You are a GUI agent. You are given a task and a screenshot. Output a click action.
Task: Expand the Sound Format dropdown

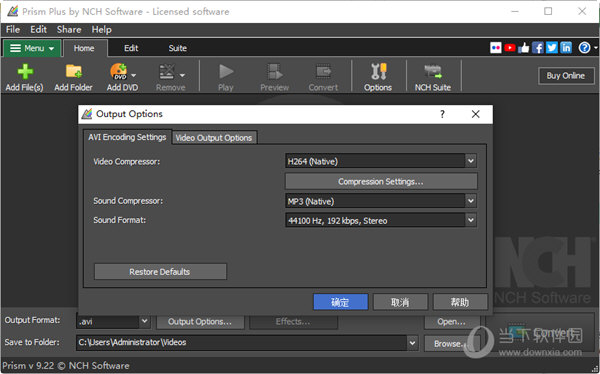(471, 220)
